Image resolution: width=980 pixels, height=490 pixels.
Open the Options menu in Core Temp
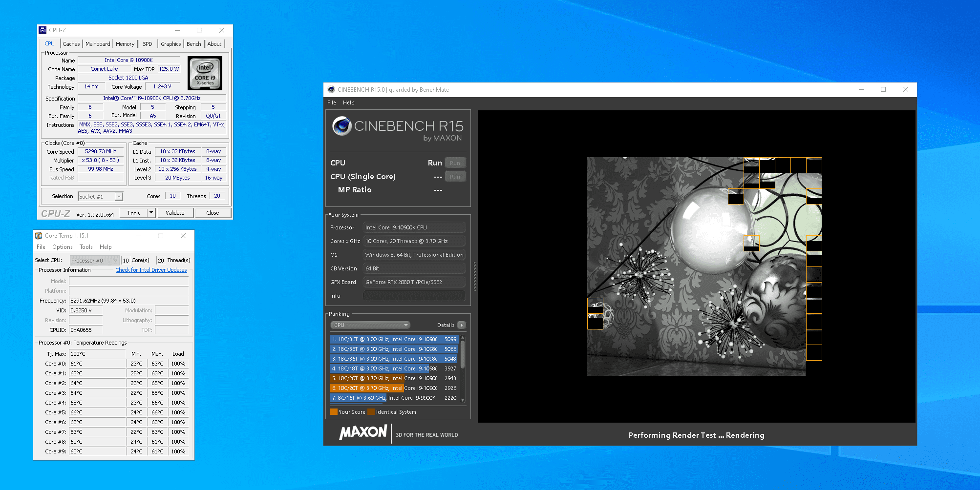pyautogui.click(x=63, y=247)
